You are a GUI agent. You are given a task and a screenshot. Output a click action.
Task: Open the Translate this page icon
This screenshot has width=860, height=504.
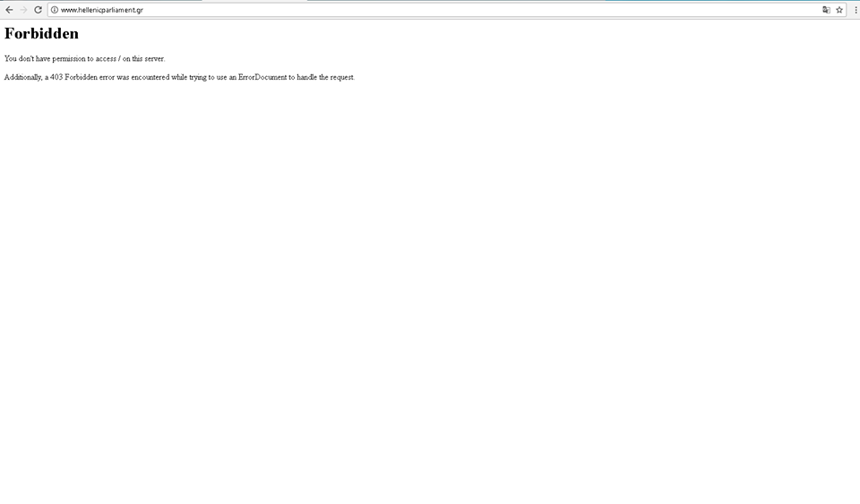click(826, 10)
